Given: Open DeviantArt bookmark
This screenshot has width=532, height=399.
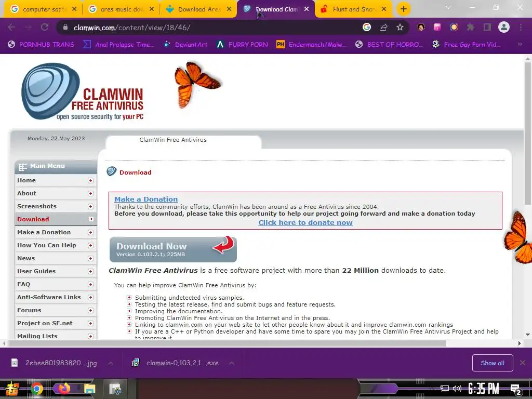Looking at the screenshot, I should pos(186,45).
